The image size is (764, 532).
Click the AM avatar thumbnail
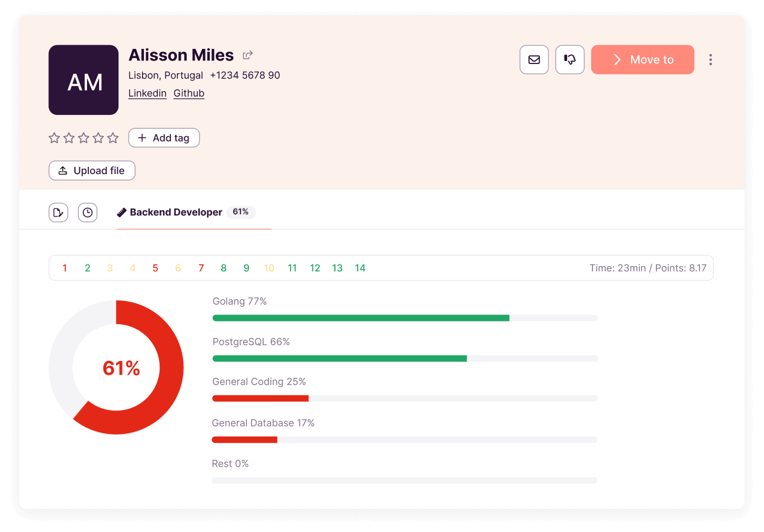(x=83, y=80)
